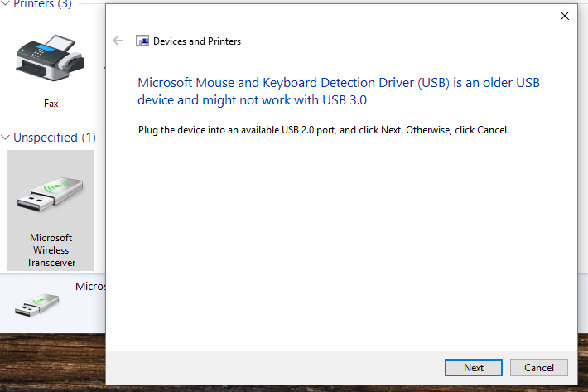Collapse the Printers group chevron
This screenshot has width=588, height=392.
click(x=5, y=3)
